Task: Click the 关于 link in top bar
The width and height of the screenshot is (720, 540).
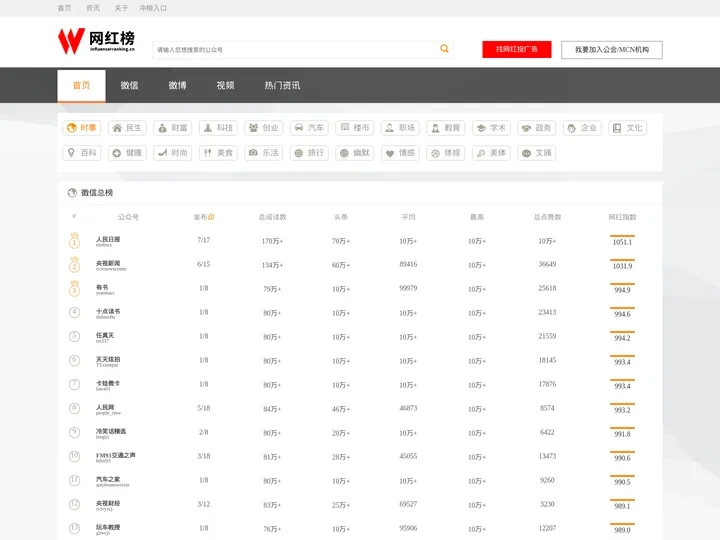Action: click(121, 8)
